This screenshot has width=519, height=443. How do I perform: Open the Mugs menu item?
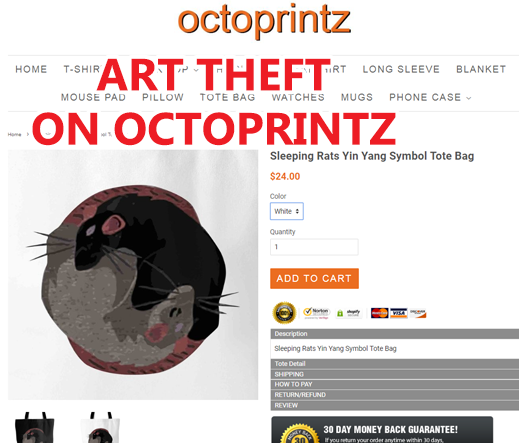[357, 97]
